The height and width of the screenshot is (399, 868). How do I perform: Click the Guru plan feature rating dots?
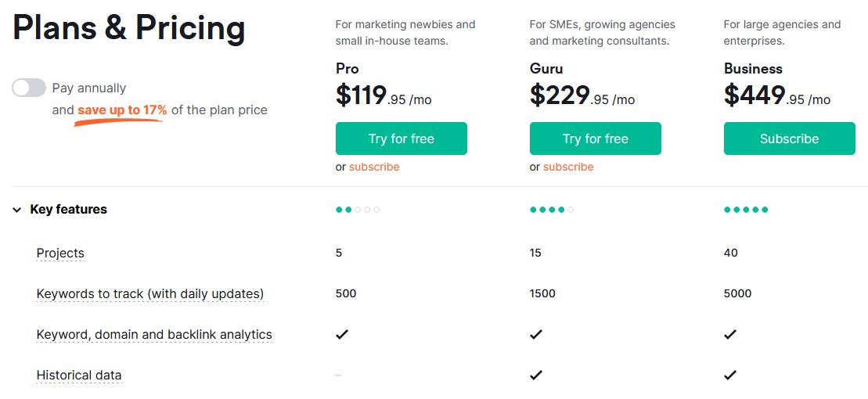point(552,210)
